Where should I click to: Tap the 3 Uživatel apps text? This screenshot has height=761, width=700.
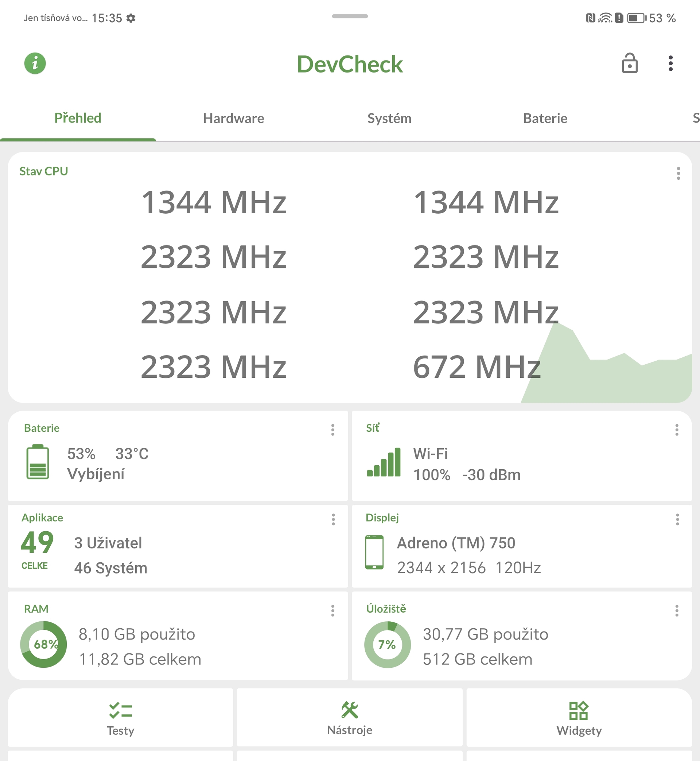108,543
